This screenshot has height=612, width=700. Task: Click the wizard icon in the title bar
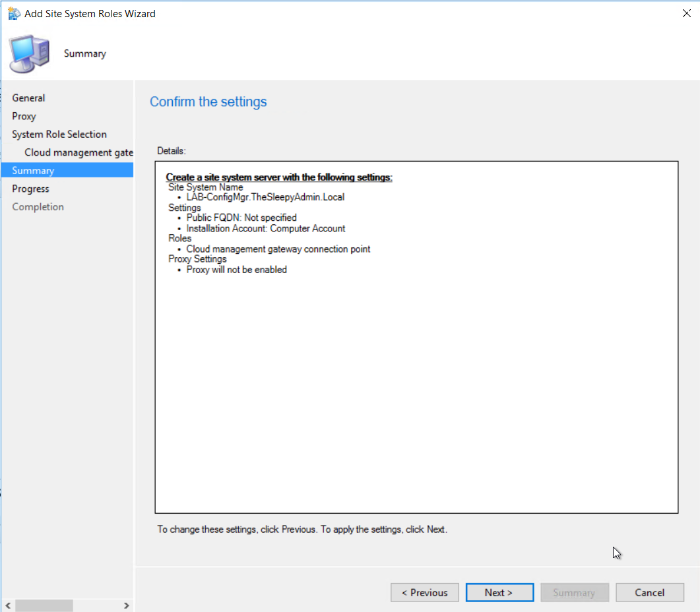click(x=13, y=13)
